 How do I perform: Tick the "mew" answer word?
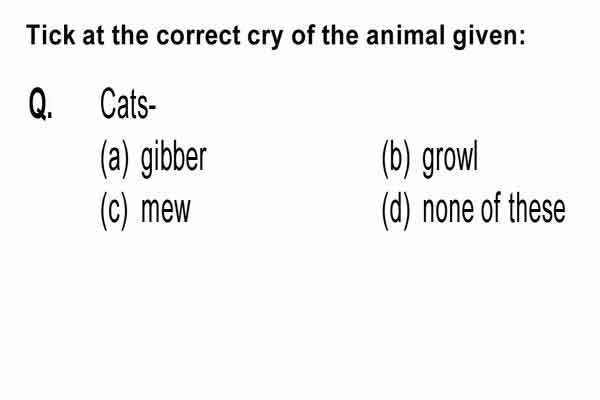click(x=165, y=211)
